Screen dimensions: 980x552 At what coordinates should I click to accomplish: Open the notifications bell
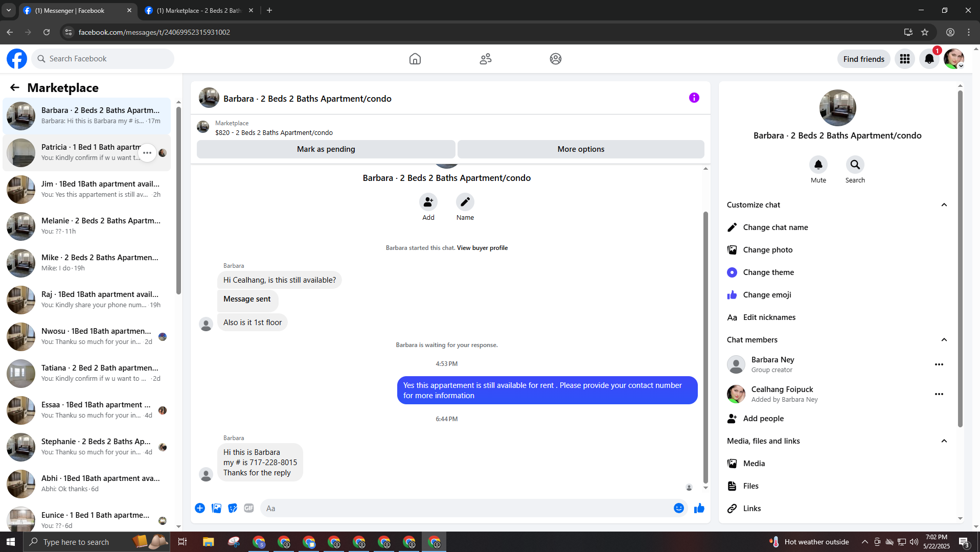pyautogui.click(x=929, y=59)
